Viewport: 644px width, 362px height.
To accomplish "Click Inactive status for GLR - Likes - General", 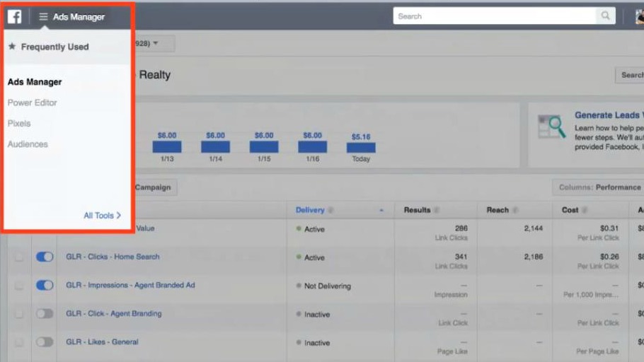I will (316, 343).
